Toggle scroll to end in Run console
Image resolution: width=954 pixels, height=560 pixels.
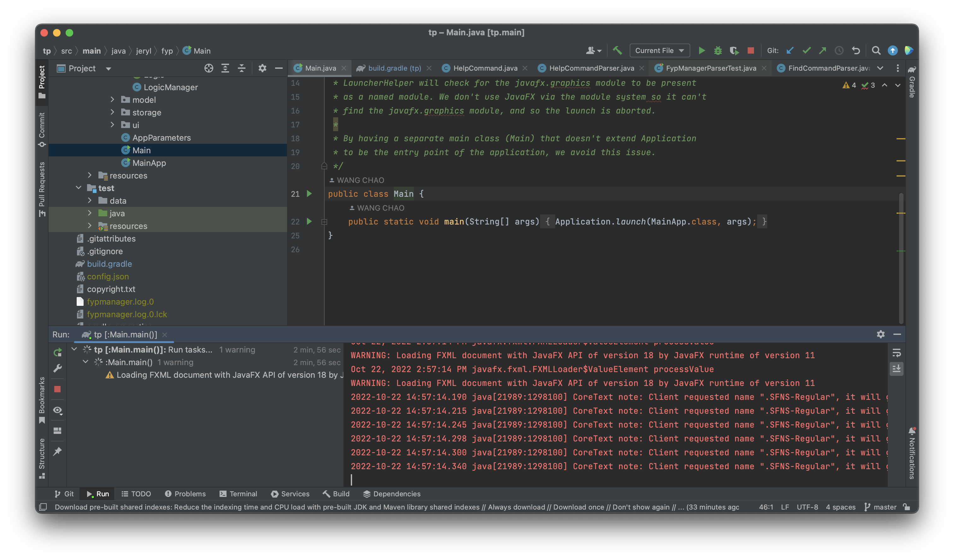(x=897, y=369)
